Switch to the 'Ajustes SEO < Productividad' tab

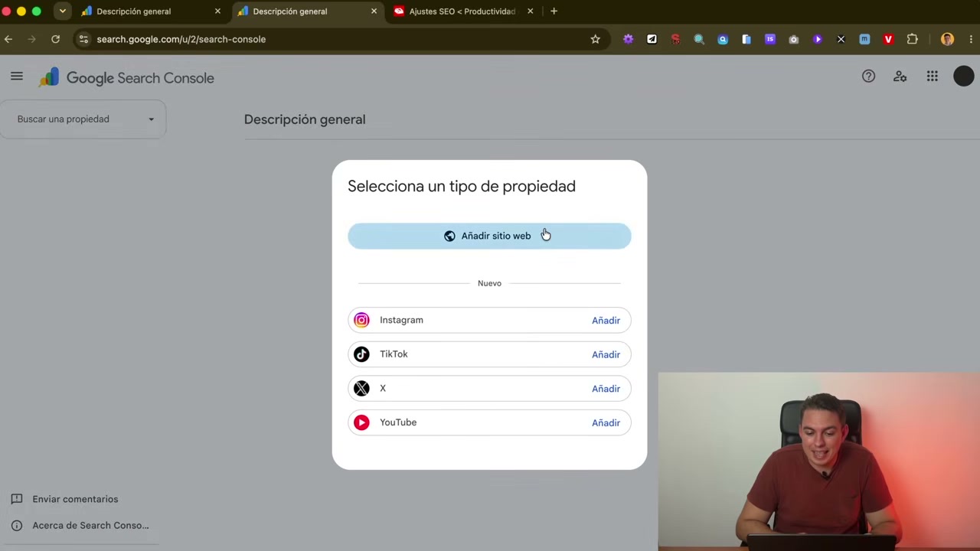click(x=462, y=11)
